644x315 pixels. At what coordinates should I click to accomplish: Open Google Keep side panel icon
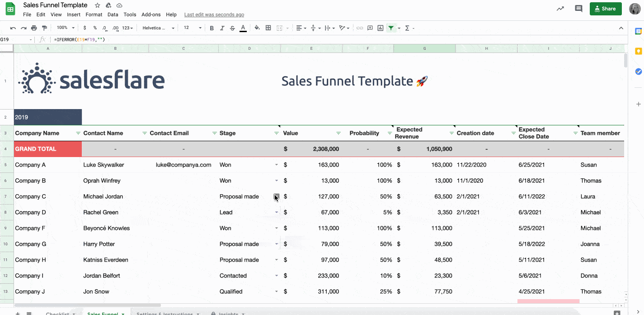(x=638, y=51)
